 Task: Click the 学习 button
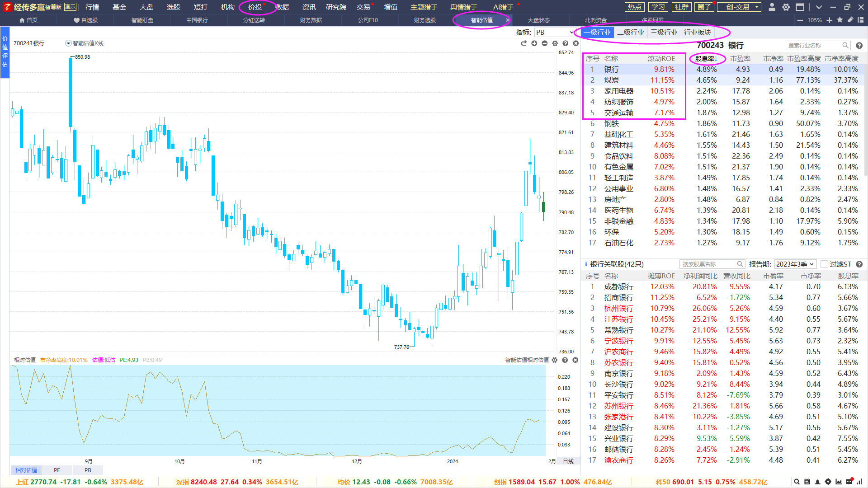pos(658,7)
